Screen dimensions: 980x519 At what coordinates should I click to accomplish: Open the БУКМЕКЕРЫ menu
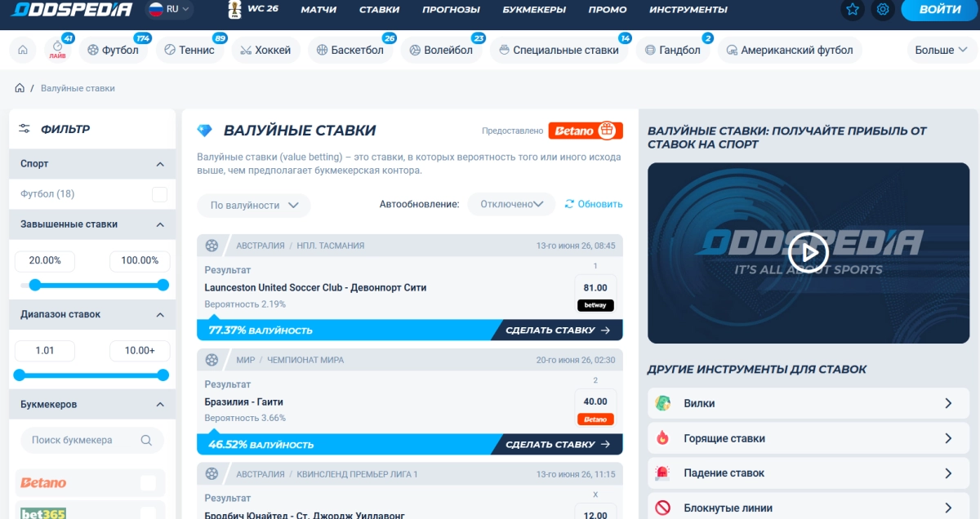click(x=534, y=10)
